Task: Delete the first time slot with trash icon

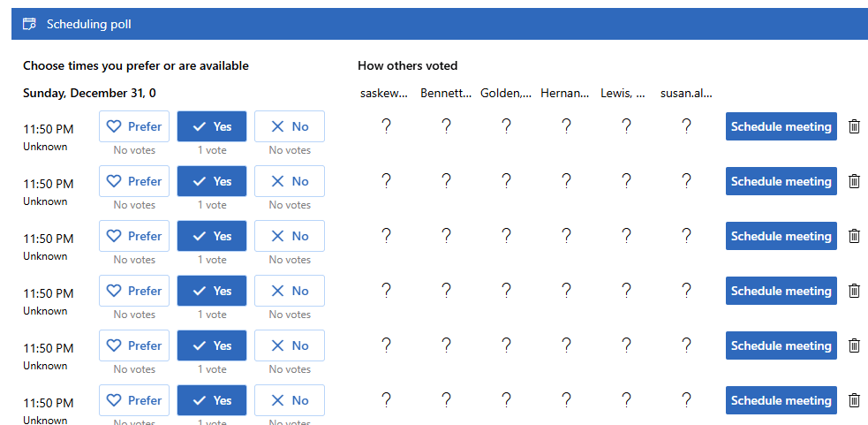Action: point(854,126)
